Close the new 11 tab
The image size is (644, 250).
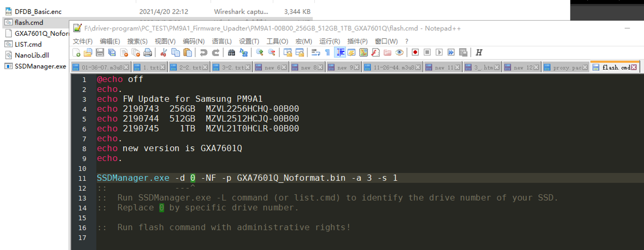[457, 67]
